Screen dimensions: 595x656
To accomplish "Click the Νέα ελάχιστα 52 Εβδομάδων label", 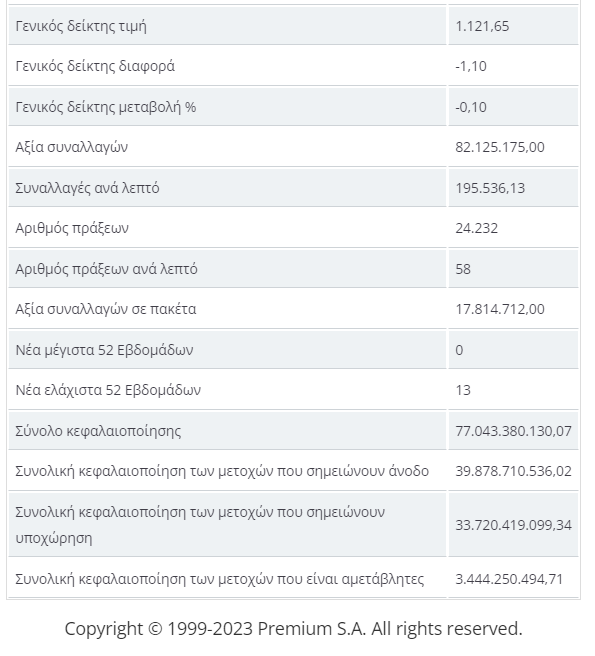I will click(x=108, y=390).
